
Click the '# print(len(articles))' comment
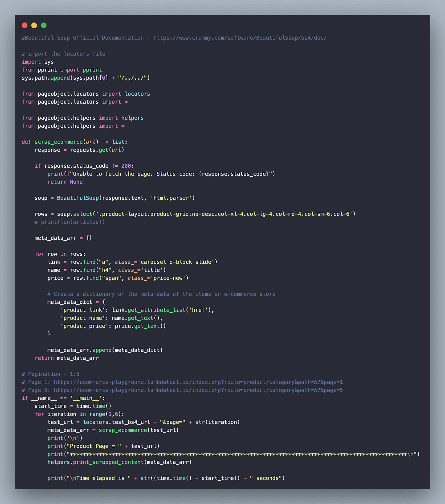coord(70,222)
